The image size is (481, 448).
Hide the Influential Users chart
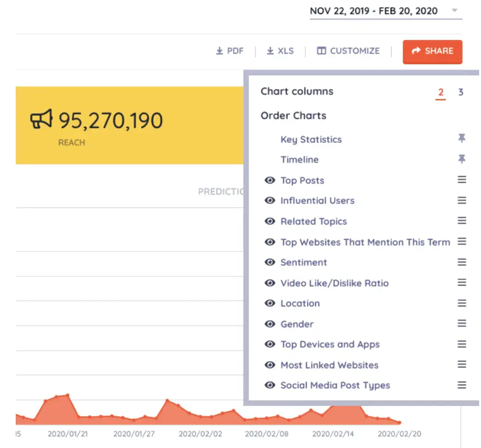pyautogui.click(x=270, y=201)
